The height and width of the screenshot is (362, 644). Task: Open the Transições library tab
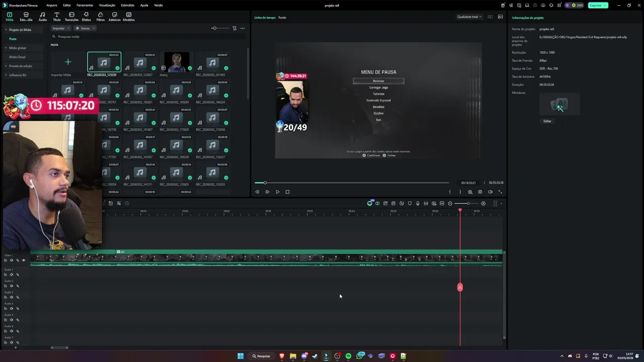click(71, 17)
